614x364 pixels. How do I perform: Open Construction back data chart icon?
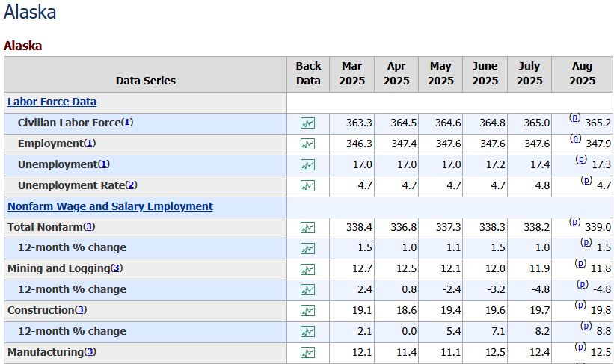click(307, 311)
